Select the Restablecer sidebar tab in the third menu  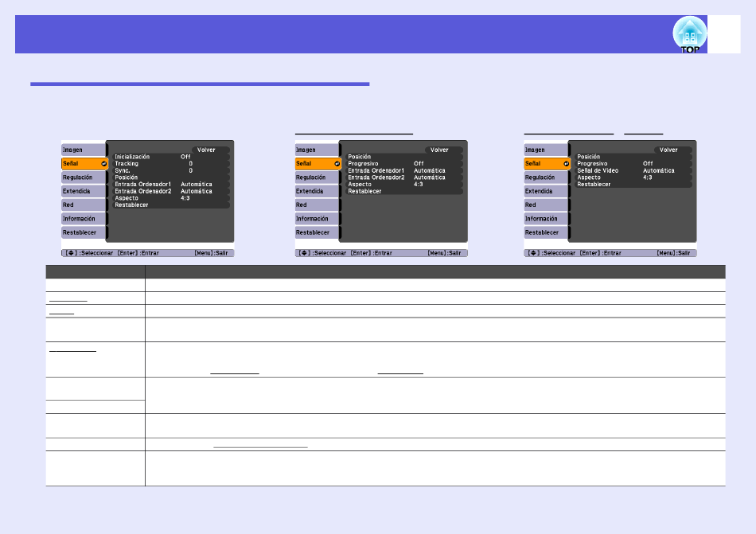546,232
